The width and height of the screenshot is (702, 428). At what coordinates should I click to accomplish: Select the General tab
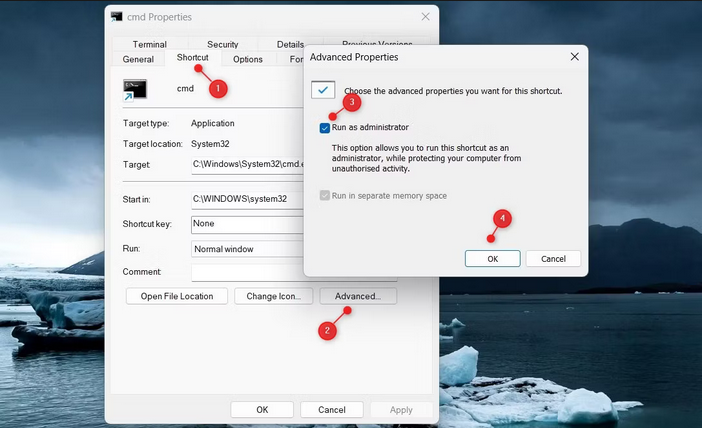[x=138, y=59]
